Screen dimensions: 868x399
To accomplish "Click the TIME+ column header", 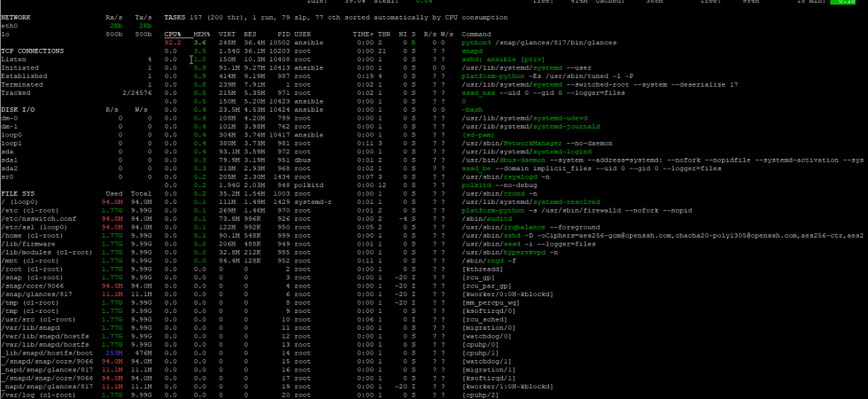I will pos(364,35).
